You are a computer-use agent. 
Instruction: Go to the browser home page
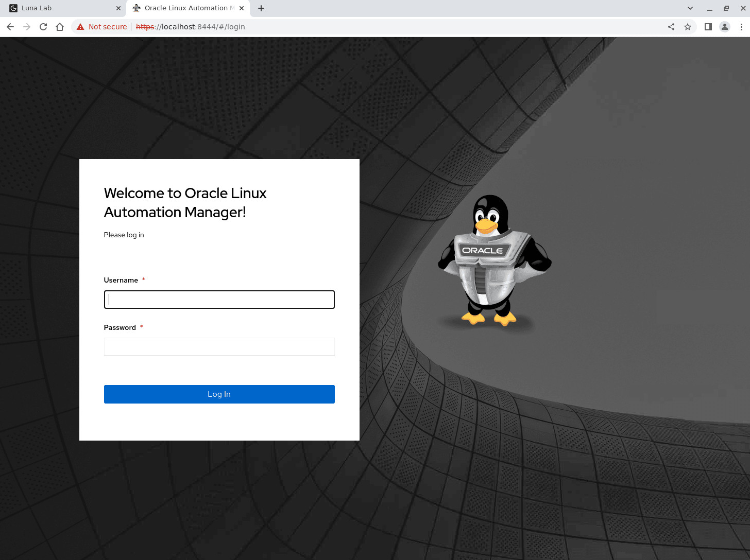point(60,27)
